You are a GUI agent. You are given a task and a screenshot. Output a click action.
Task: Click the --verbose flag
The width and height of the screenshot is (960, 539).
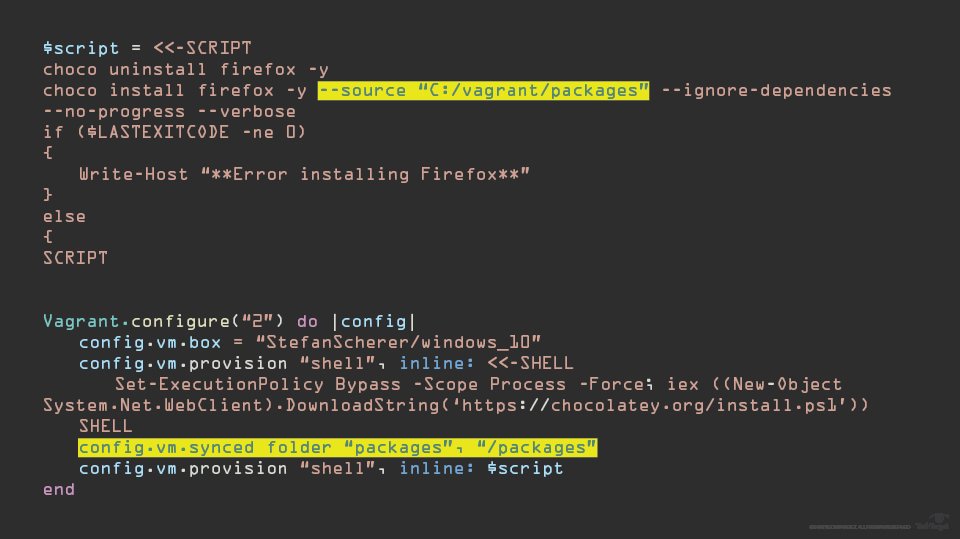pos(247,111)
